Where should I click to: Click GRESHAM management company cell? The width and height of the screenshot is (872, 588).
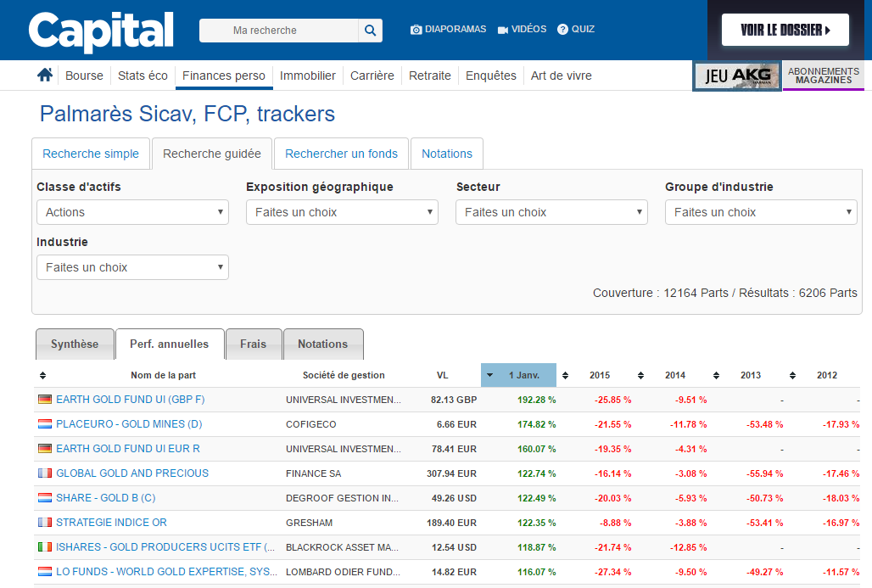pos(310,523)
